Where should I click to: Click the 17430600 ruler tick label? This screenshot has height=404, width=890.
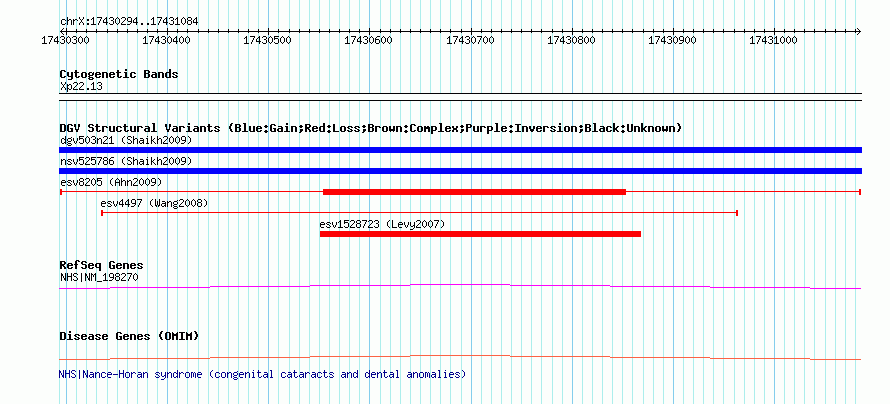(x=368, y=40)
